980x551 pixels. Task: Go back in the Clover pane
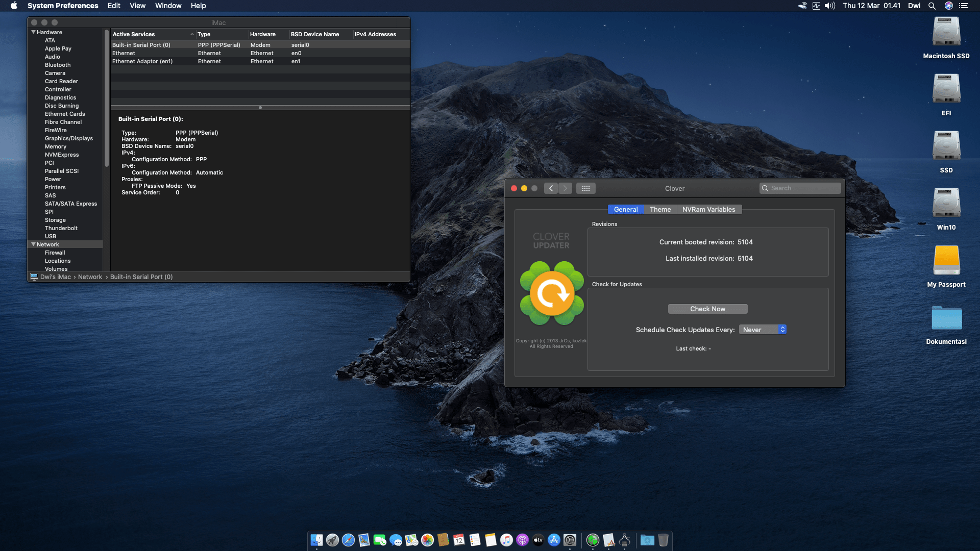pos(551,188)
